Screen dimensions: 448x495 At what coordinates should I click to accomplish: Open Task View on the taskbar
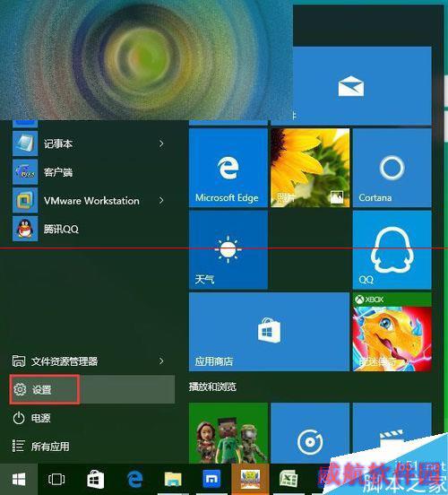tap(56, 480)
